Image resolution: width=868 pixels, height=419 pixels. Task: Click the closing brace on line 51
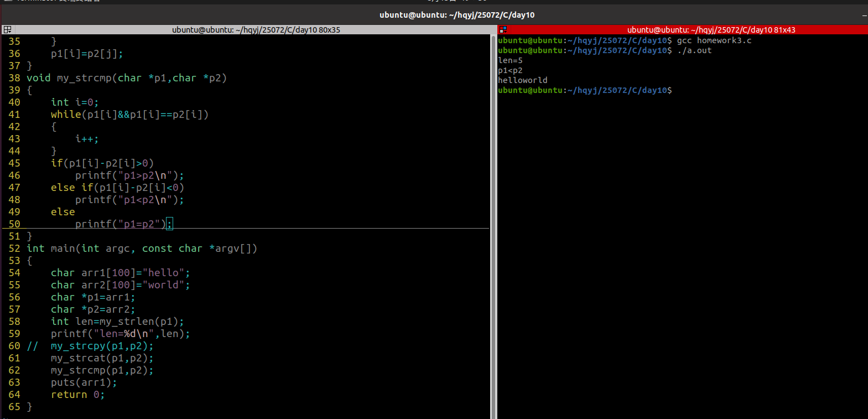click(x=29, y=236)
